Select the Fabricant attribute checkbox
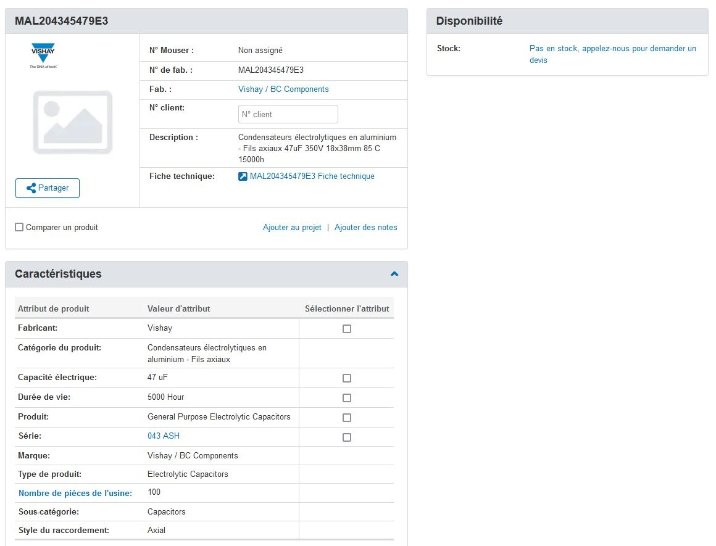The width and height of the screenshot is (716, 546). click(x=347, y=329)
